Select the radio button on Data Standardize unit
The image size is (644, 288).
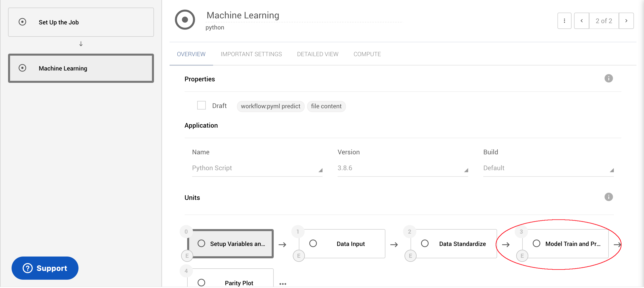coord(425,243)
